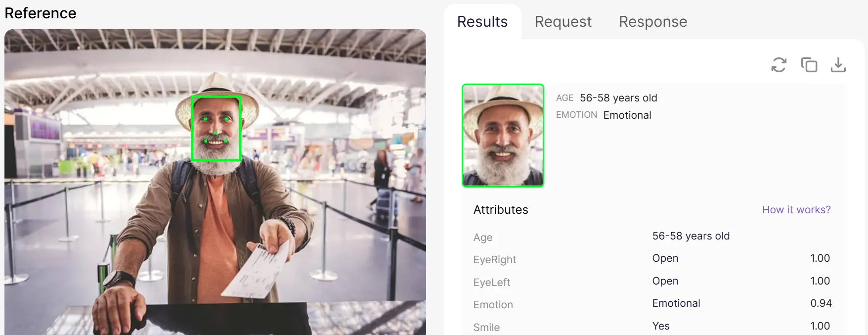Click the 0.94 emotion confidence score
This screenshot has height=335, width=868.
[x=821, y=303]
